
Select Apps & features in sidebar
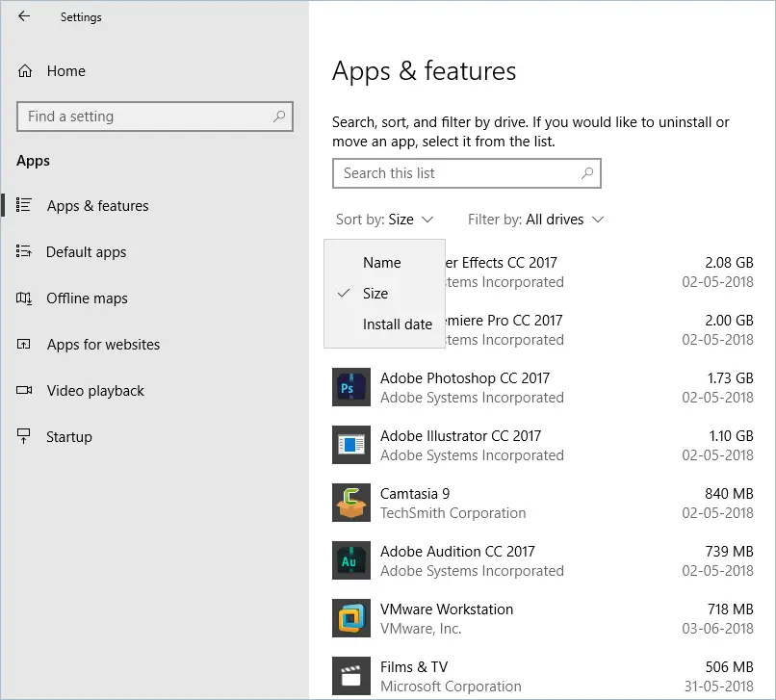[x=97, y=205]
